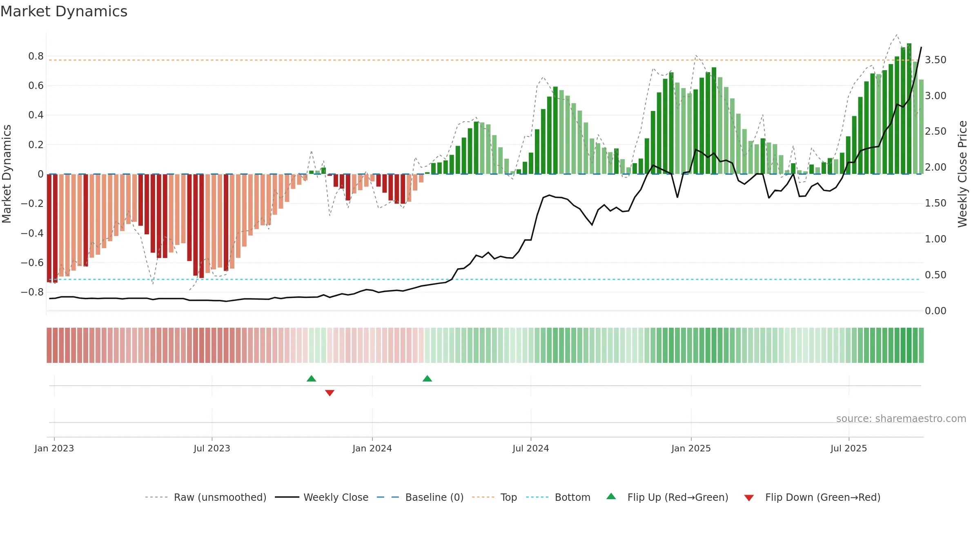Click the Jan 2025 x-axis label
Viewport: 980px width, 551px height.
(x=691, y=448)
